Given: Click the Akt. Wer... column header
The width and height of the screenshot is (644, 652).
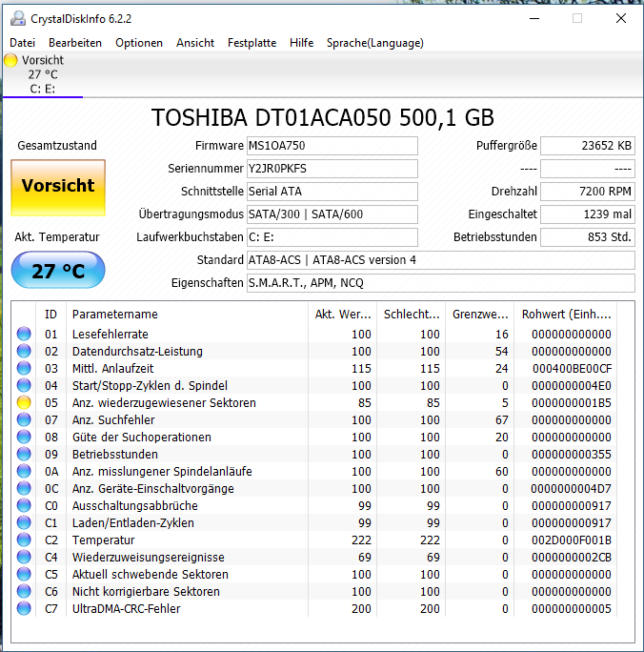Looking at the screenshot, I should coord(343,315).
